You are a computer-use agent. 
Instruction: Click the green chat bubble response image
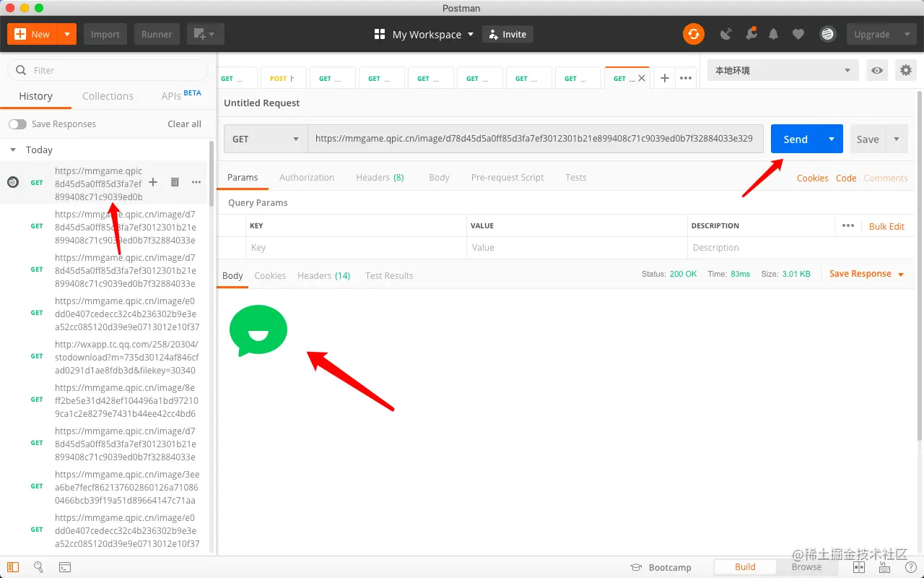point(258,330)
